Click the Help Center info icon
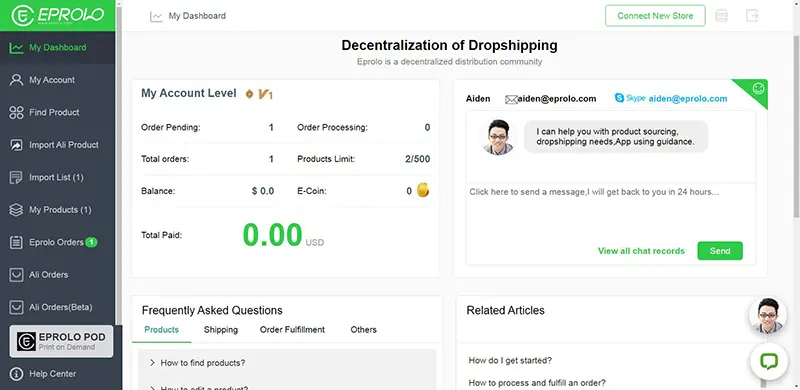 [16, 374]
